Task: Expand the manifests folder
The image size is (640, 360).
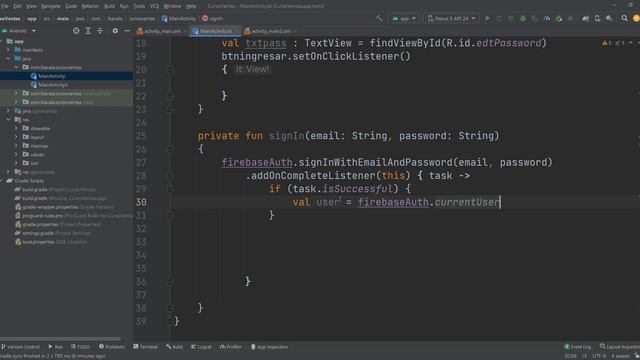Action: [x=8, y=50]
